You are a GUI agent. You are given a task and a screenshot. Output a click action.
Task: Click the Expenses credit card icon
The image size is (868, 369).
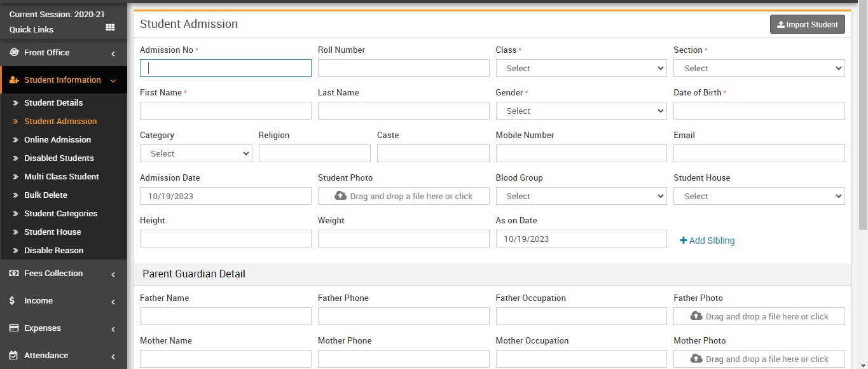tap(14, 328)
